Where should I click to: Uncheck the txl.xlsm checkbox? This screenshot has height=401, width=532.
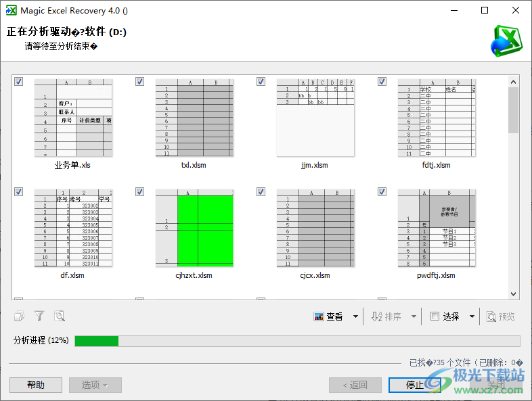pyautogui.click(x=140, y=81)
